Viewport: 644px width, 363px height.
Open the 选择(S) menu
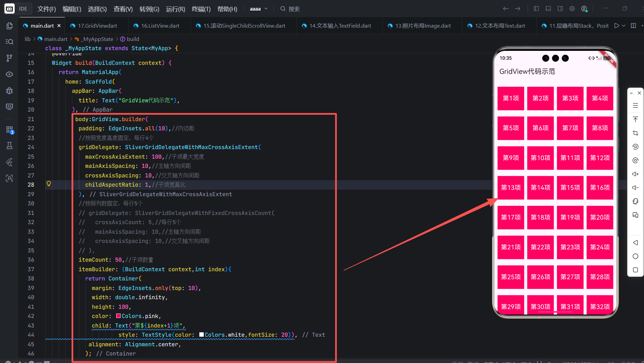[97, 9]
